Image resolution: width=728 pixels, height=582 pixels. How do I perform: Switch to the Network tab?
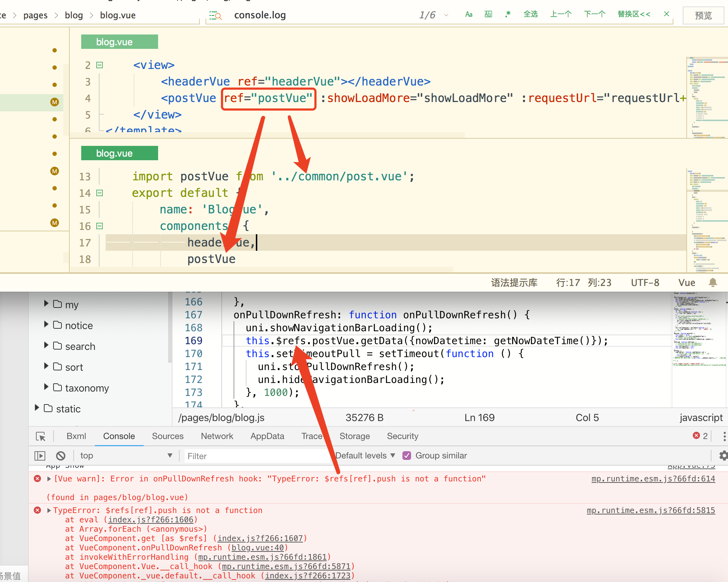(217, 436)
